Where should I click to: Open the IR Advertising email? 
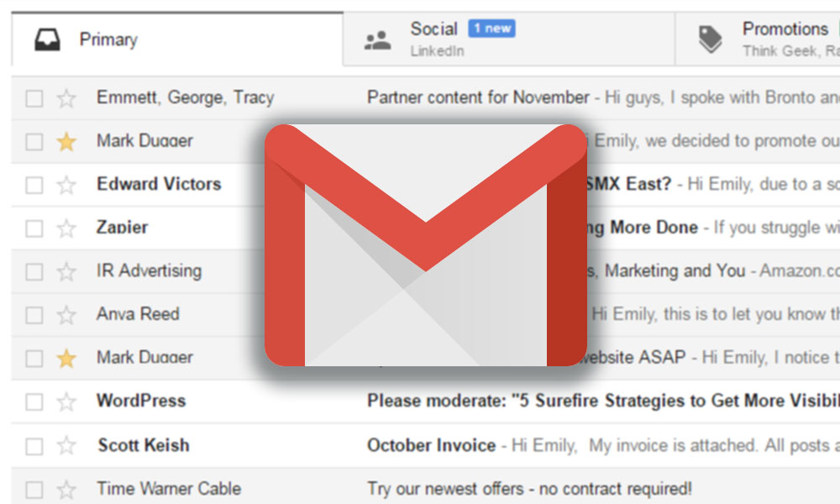click(x=149, y=271)
